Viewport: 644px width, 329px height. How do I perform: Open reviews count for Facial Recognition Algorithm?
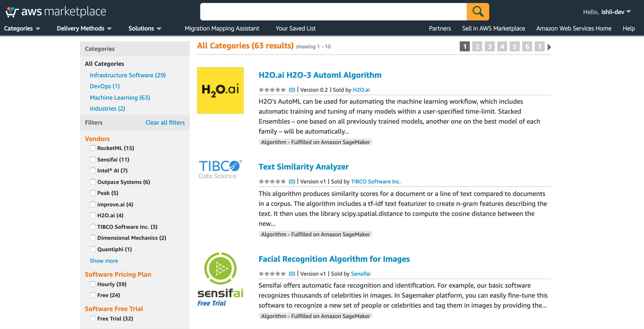click(292, 274)
